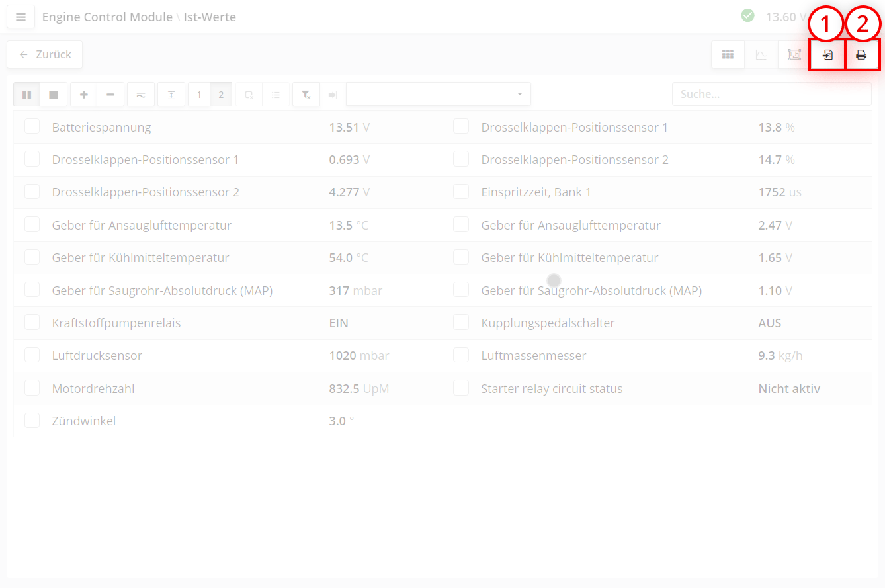Expand the empty filter dropdown
This screenshot has width=885, height=588.
point(438,95)
